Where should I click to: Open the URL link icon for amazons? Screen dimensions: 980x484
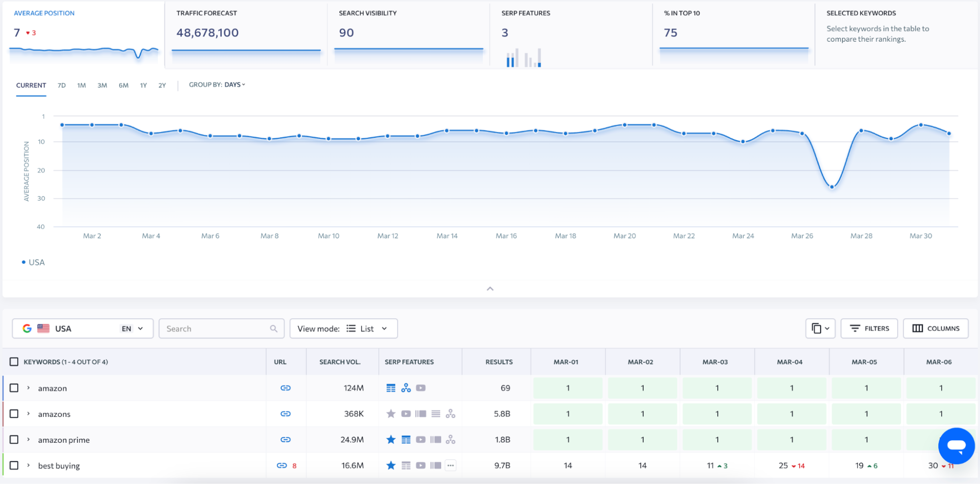(285, 414)
